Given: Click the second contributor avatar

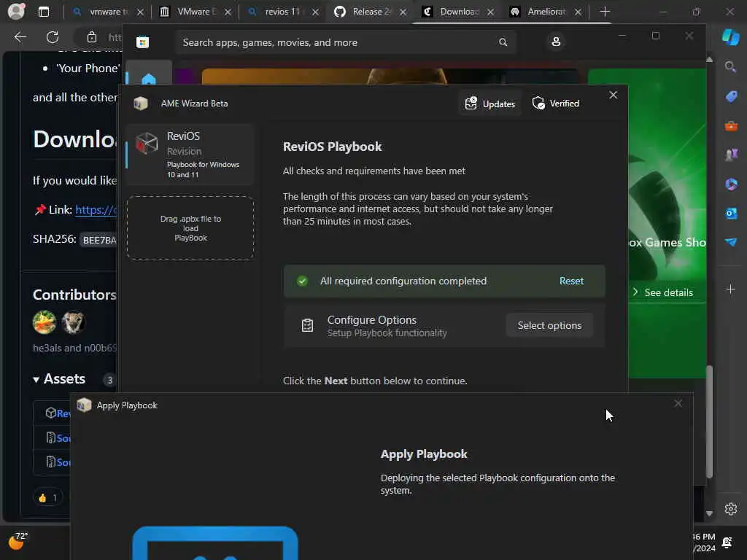Looking at the screenshot, I should coord(73,322).
